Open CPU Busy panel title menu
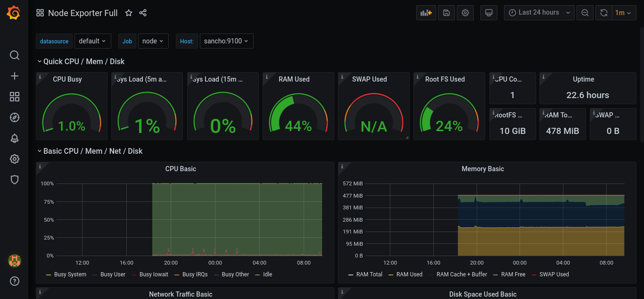Screen dimensions: 644x299 pyautogui.click(x=67, y=79)
